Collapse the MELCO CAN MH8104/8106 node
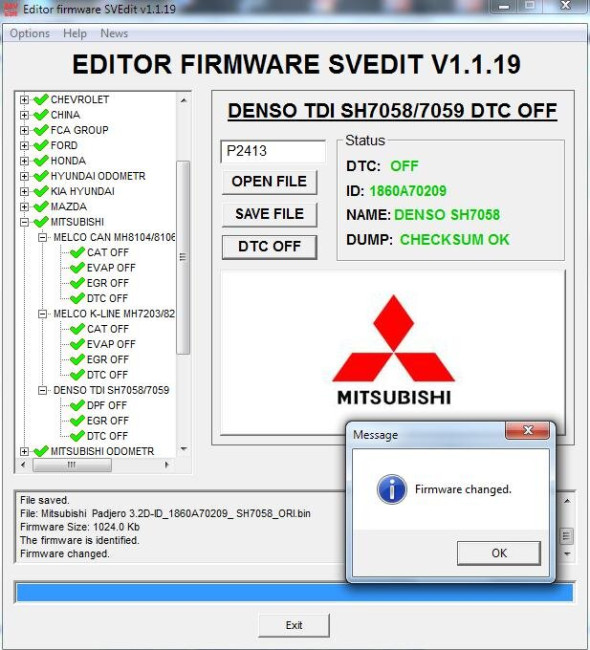 click(x=42, y=238)
